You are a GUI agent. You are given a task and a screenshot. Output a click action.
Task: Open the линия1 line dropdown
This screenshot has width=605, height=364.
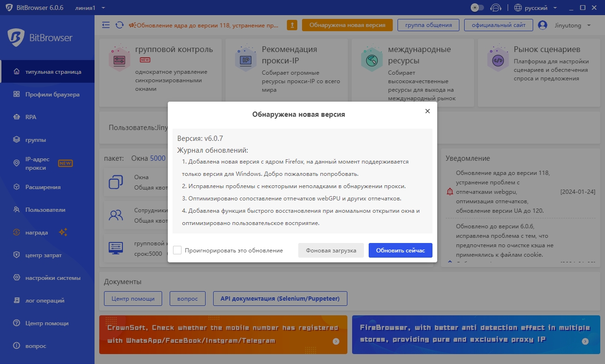pyautogui.click(x=90, y=8)
